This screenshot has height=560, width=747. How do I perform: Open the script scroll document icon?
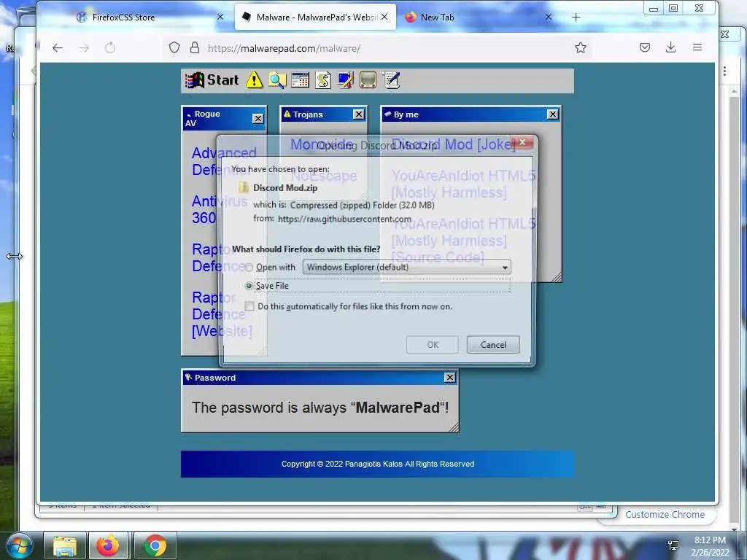323,80
